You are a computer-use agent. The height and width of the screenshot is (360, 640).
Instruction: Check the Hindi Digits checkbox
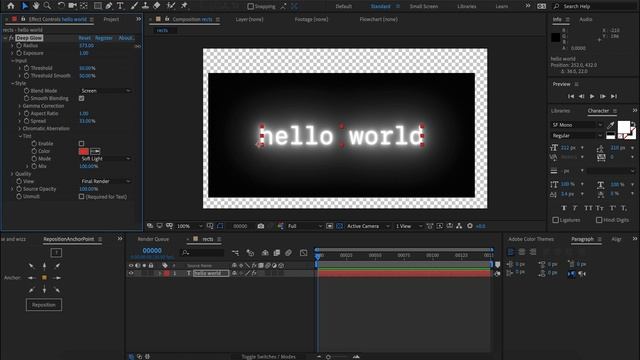(x=599, y=220)
